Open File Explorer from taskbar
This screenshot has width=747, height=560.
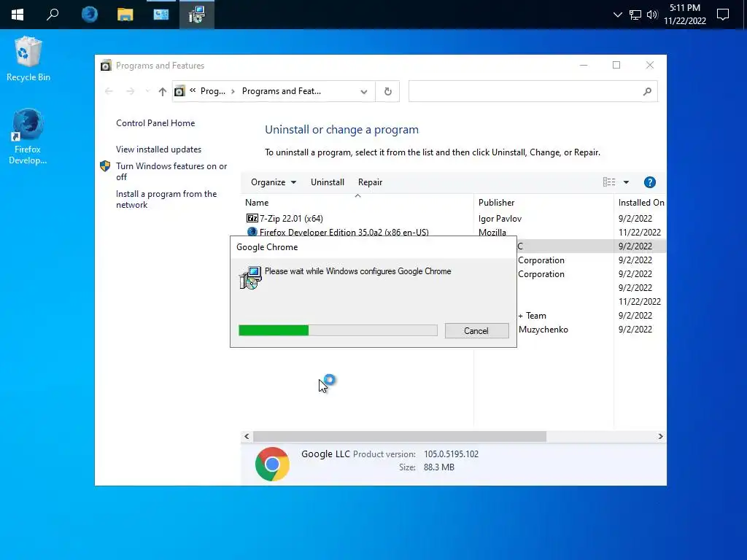(125, 15)
